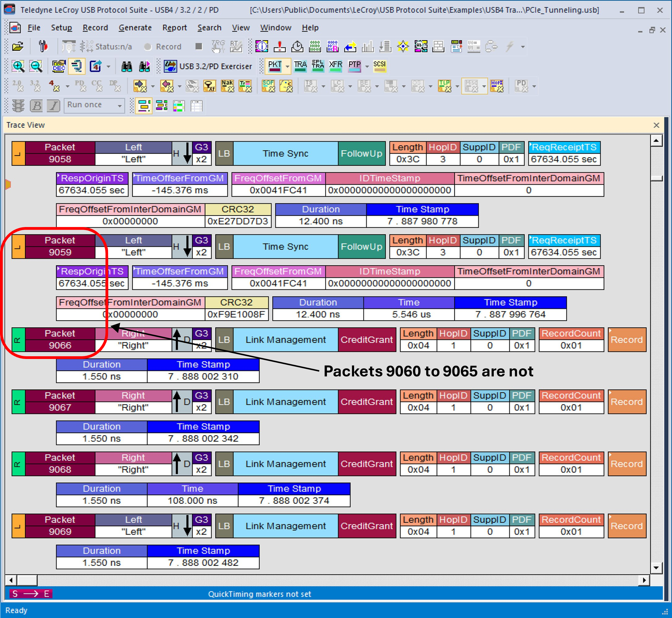This screenshot has width=672, height=618.
Task: Open the Search menu
Action: tap(209, 28)
